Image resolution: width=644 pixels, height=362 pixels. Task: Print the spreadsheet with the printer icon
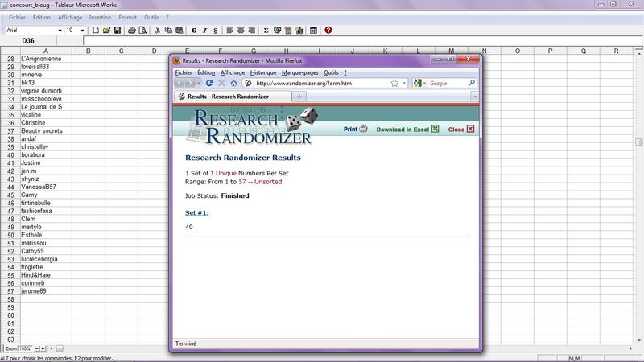tap(132, 31)
